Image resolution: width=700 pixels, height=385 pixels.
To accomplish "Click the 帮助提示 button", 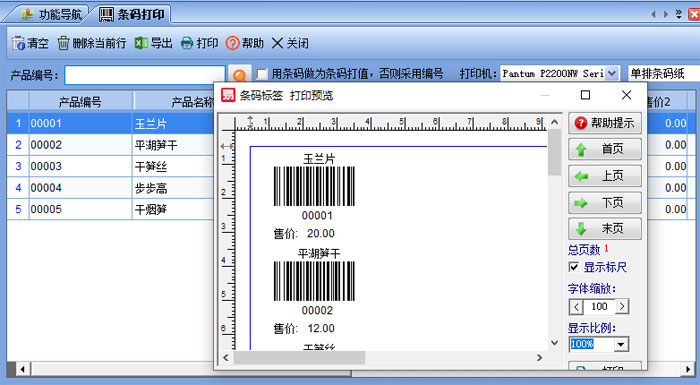I will coord(604,123).
